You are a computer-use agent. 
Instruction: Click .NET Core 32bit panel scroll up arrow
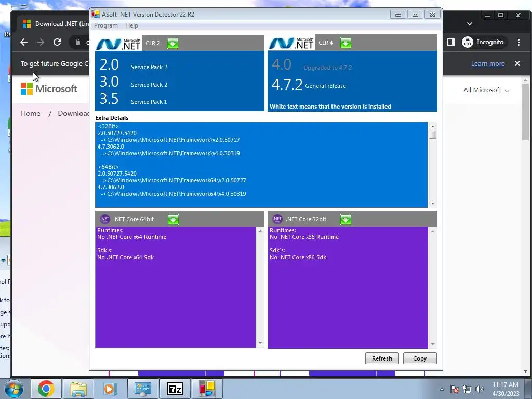point(433,231)
